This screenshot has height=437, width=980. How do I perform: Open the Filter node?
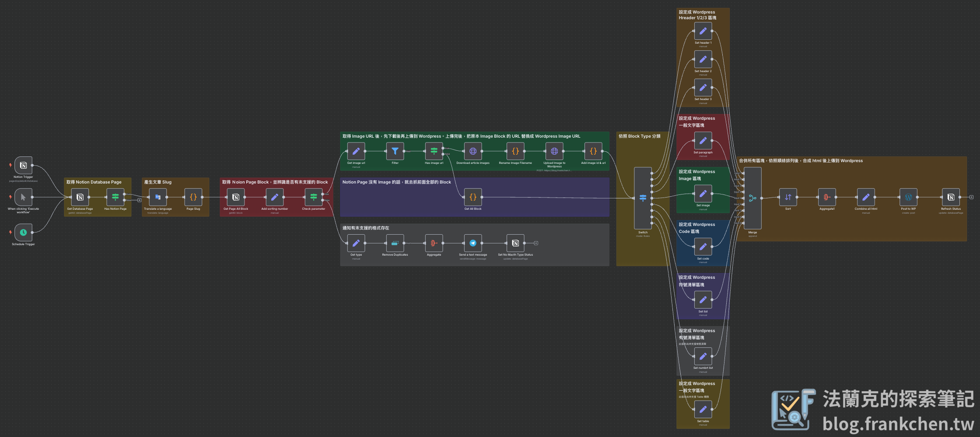pyautogui.click(x=395, y=151)
